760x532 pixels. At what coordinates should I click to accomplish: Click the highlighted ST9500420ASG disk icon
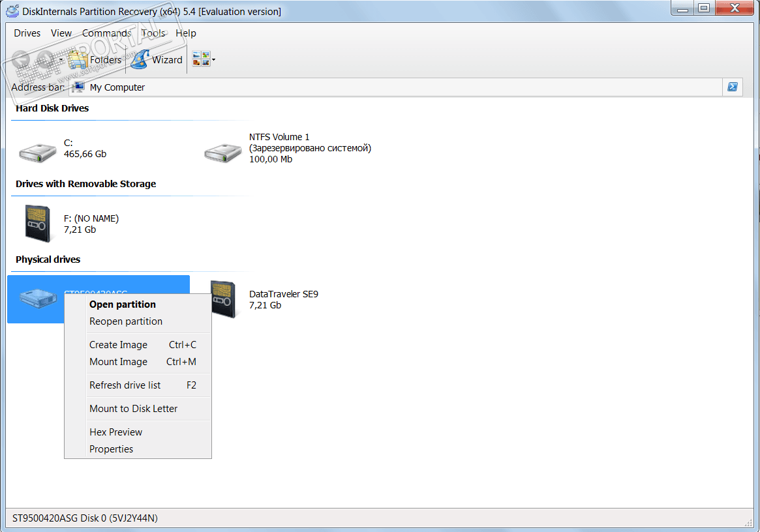pyautogui.click(x=38, y=297)
